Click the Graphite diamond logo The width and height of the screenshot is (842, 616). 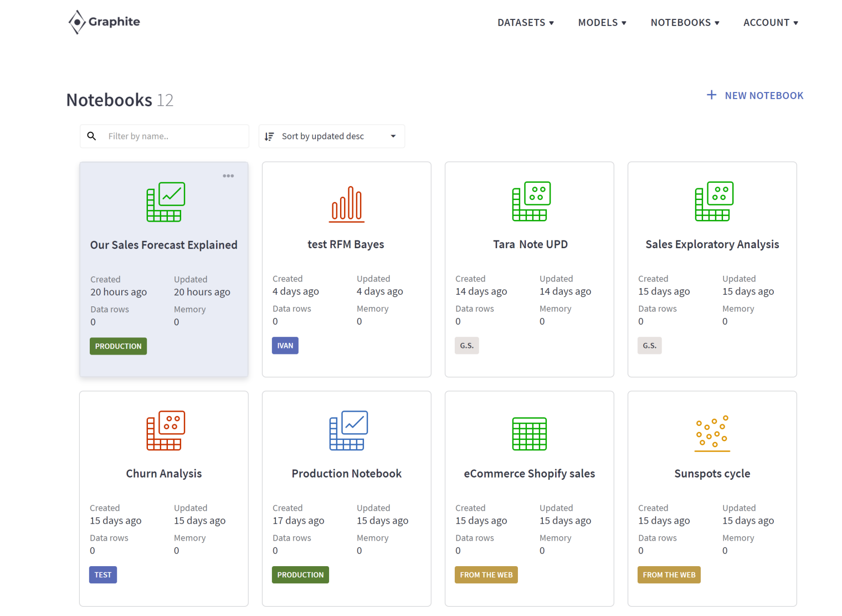click(77, 22)
